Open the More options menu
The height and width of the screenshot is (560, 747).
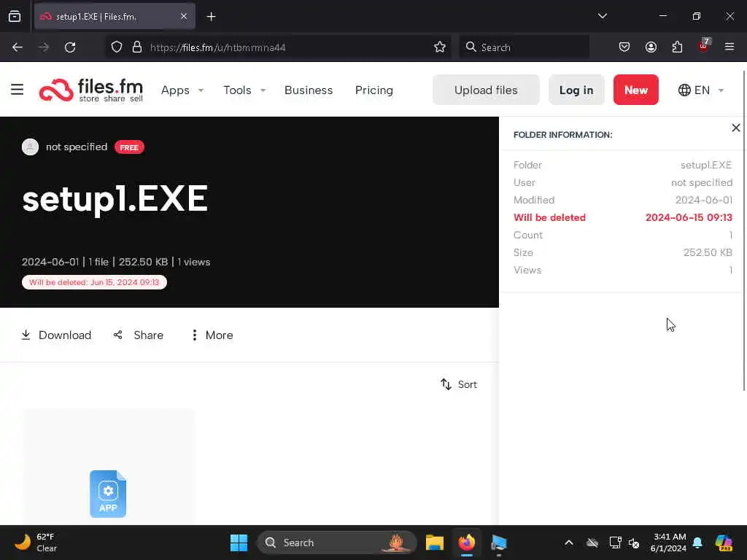212,335
